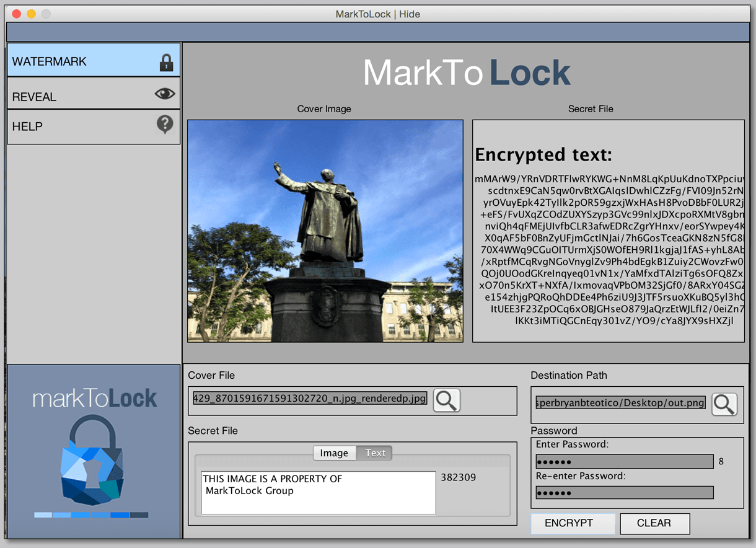
Task: Click the markToLock padlock logo
Action: [93, 460]
